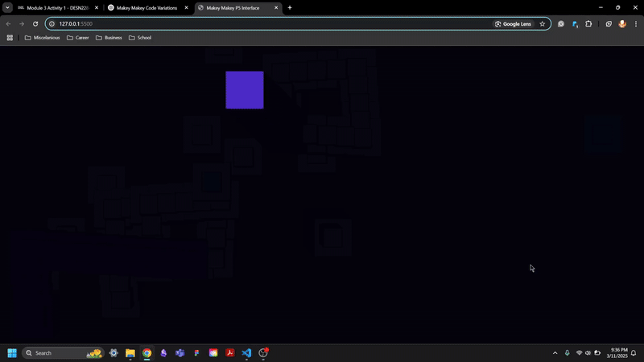The image size is (644, 362).
Task: Minimize the Chrome window
Action: (x=601, y=7)
